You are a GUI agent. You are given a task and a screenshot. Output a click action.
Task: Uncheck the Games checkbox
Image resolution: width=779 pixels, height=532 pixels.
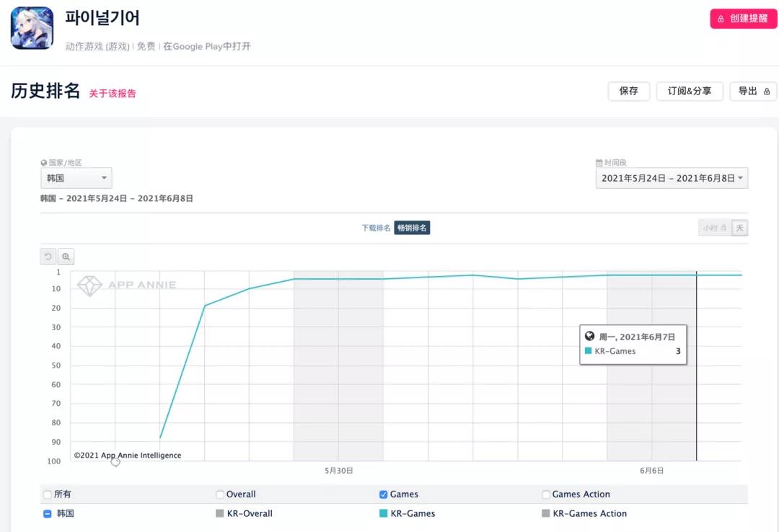[384, 495]
